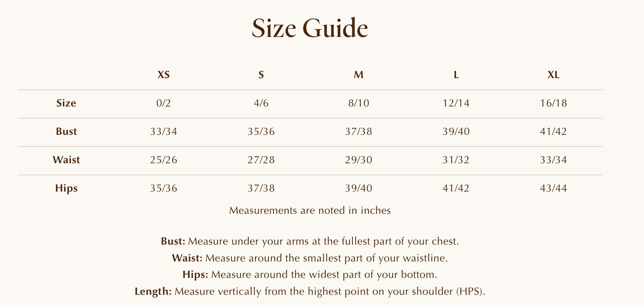Click the Waist row label
This screenshot has width=644, height=305.
[66, 160]
